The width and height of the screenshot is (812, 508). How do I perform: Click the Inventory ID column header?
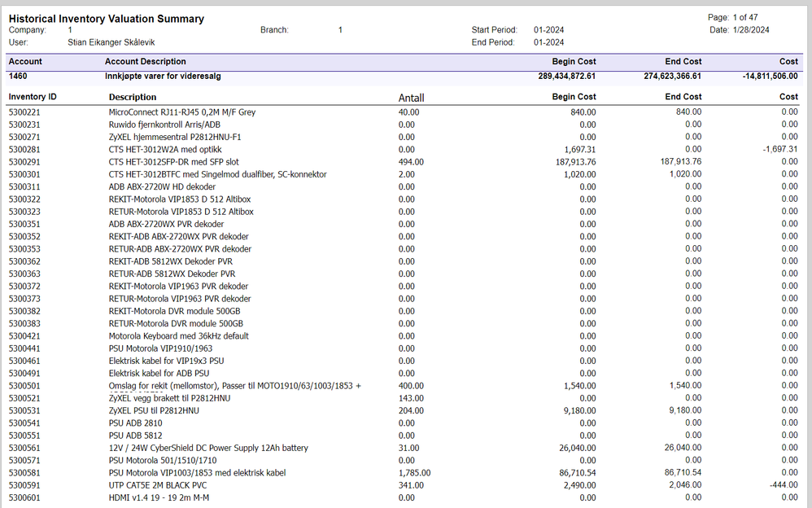(x=33, y=97)
